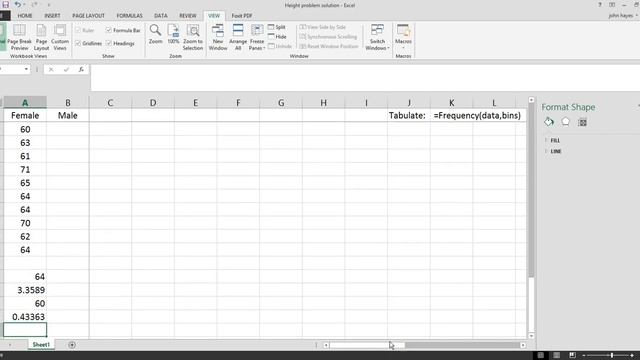640x360 pixels.
Task: Select column A header
Action: (25, 102)
